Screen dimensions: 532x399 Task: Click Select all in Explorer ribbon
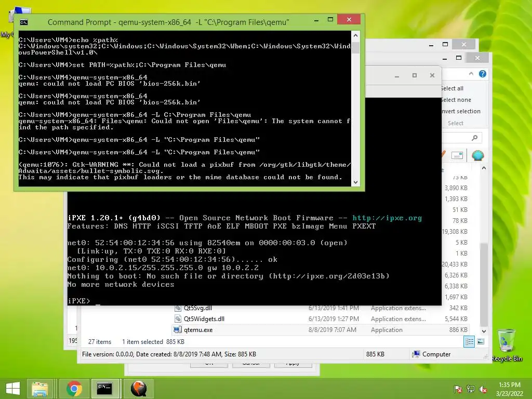(x=453, y=88)
